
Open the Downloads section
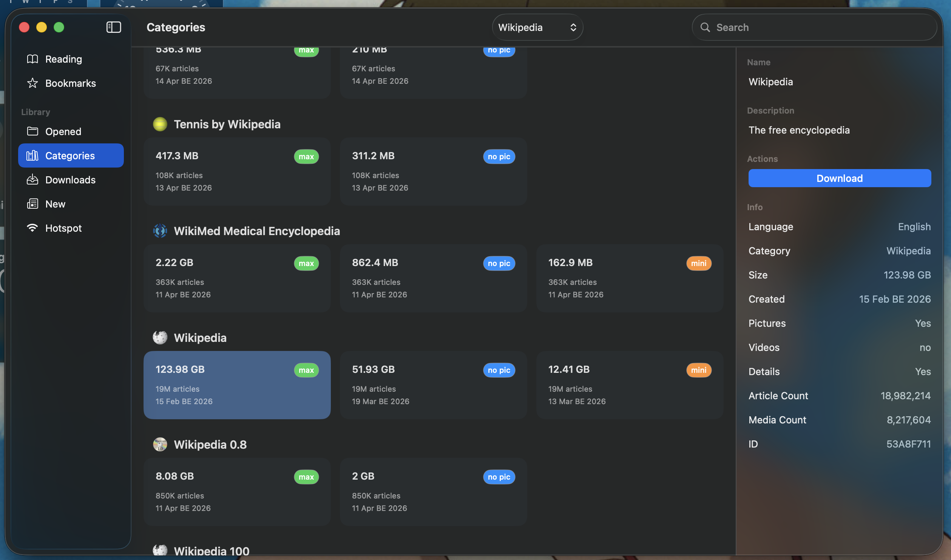pos(71,180)
